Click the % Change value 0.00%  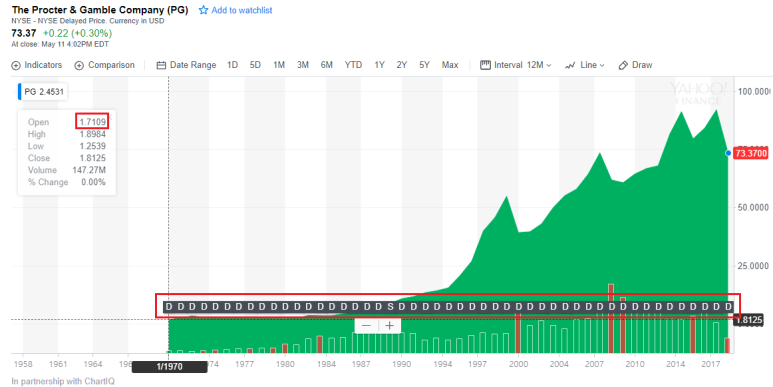click(93, 182)
